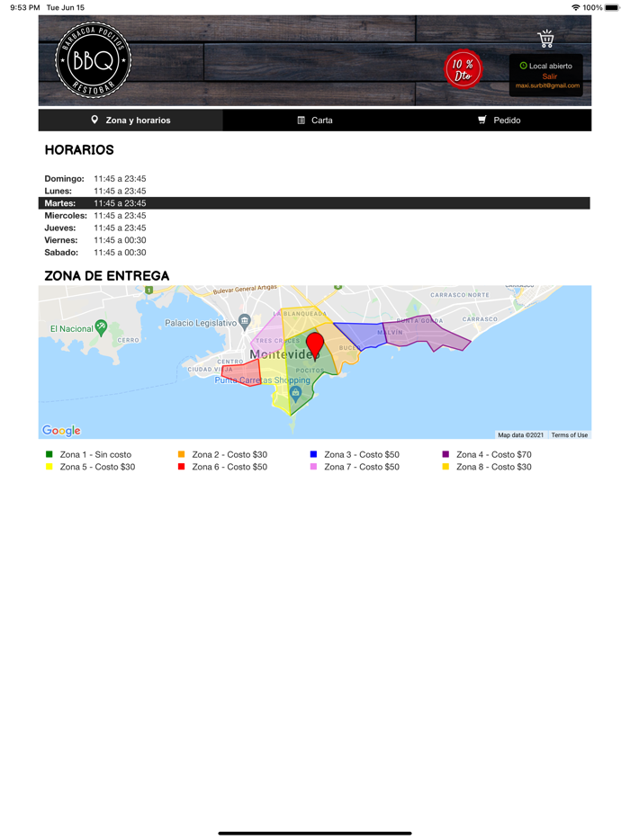This screenshot has width=630, height=840.
Task: Click the purple Zona 4 color swatch
Action: [445, 454]
